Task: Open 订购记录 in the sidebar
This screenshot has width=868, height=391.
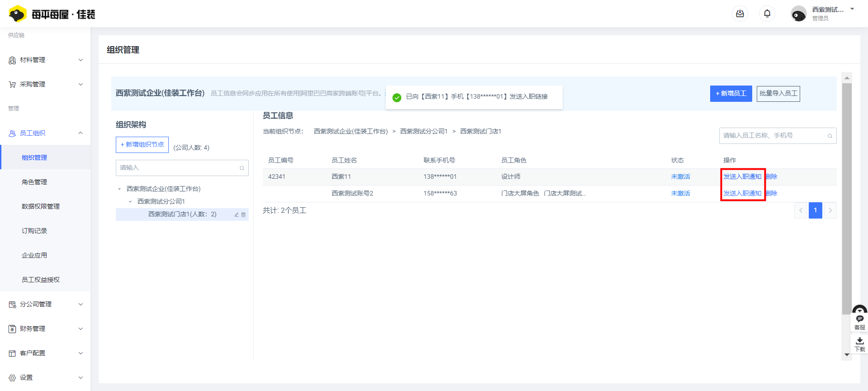Action: coord(34,231)
